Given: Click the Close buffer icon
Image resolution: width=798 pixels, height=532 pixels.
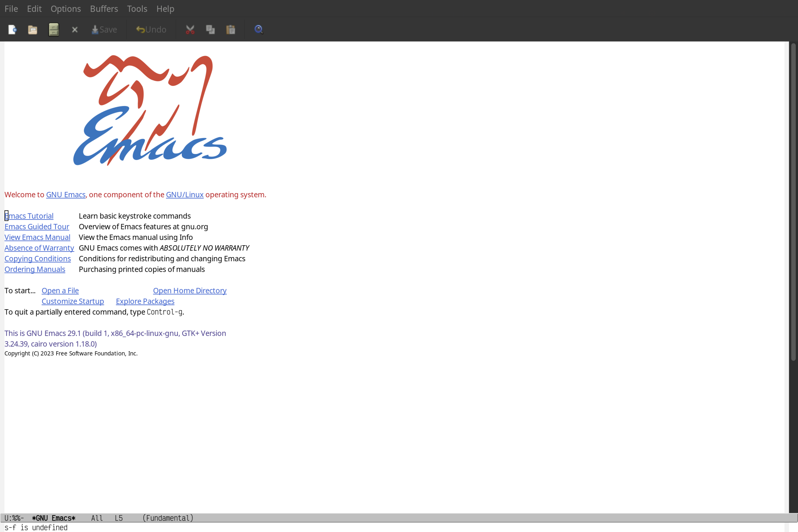Looking at the screenshot, I should (x=74, y=30).
